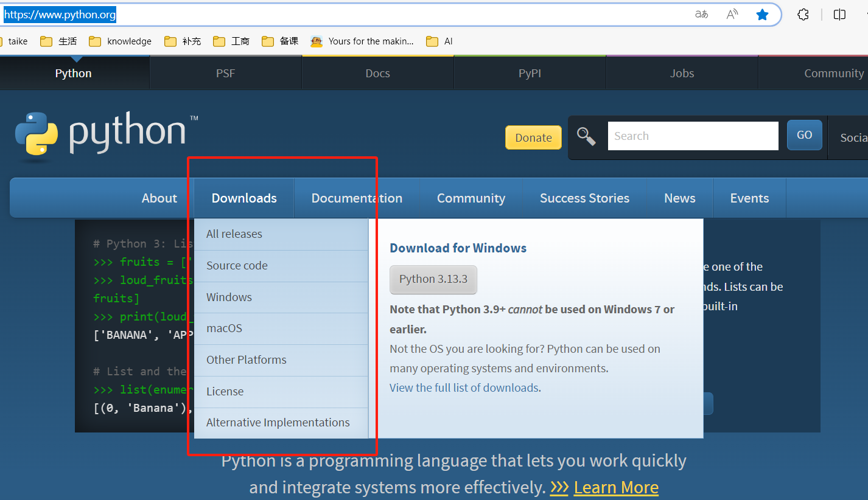The width and height of the screenshot is (868, 500).
Task: Open Read Aloud icon in address bar
Action: coord(732,15)
